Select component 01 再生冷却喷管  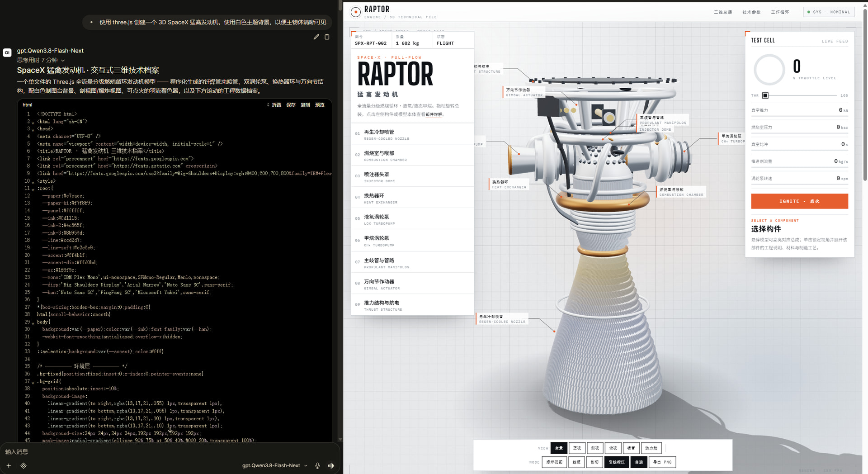(x=412, y=134)
